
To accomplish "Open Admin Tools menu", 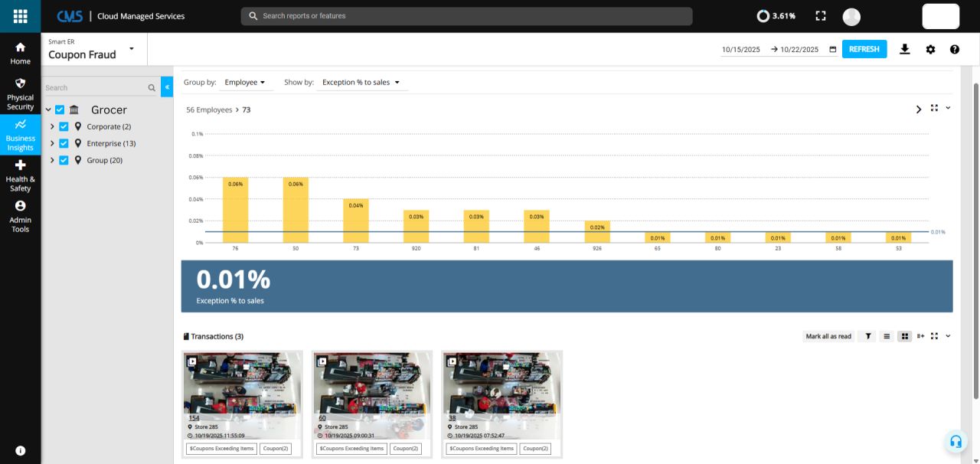I will pos(21,217).
